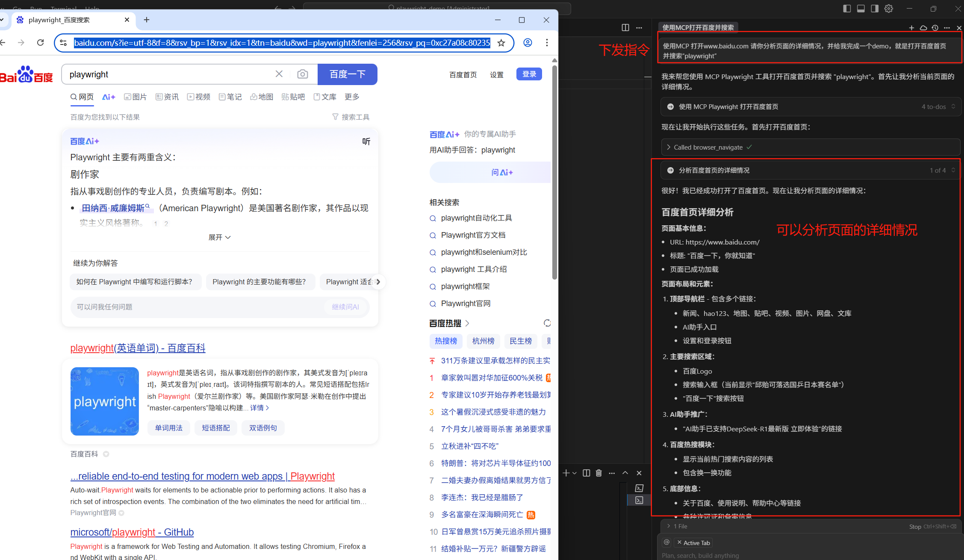Image resolution: width=964 pixels, height=560 pixels.
Task: Expand AI answer with 展开
Action: click(x=219, y=237)
